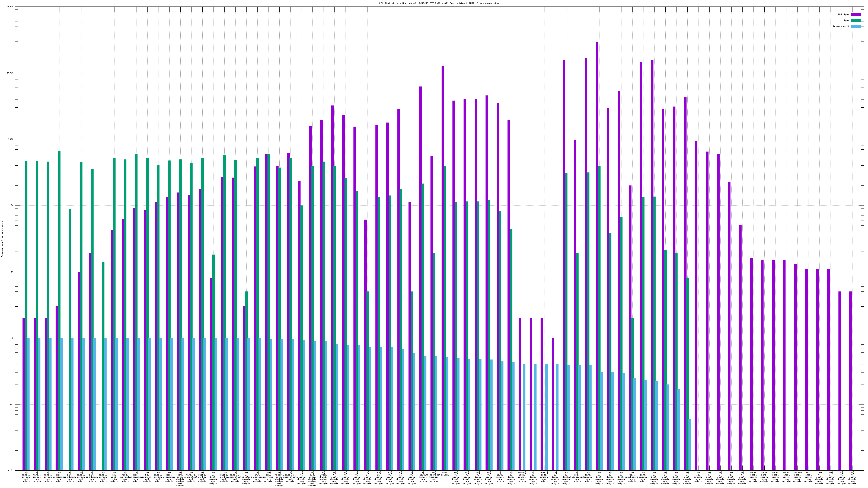Select the ubl.unsubscore.com x-axis label
This screenshot has height=488, width=868.
coord(632,477)
